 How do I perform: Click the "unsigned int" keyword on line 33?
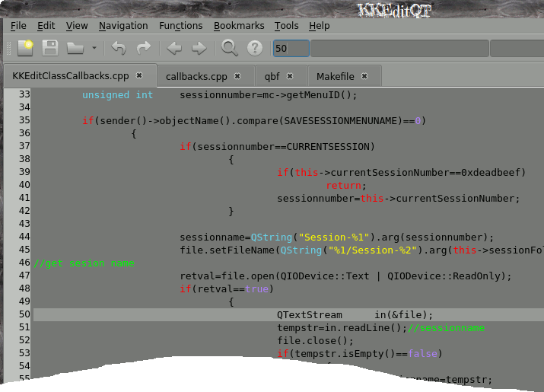pyautogui.click(x=117, y=95)
